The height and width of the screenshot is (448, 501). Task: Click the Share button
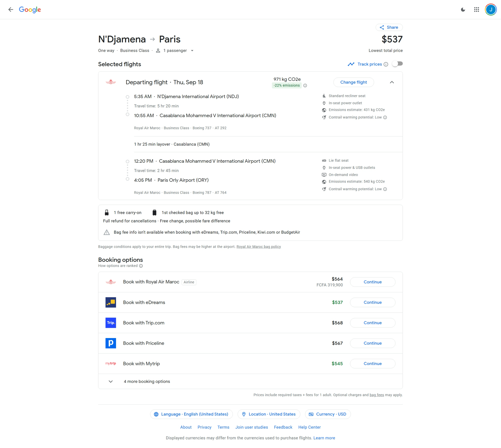tap(389, 27)
